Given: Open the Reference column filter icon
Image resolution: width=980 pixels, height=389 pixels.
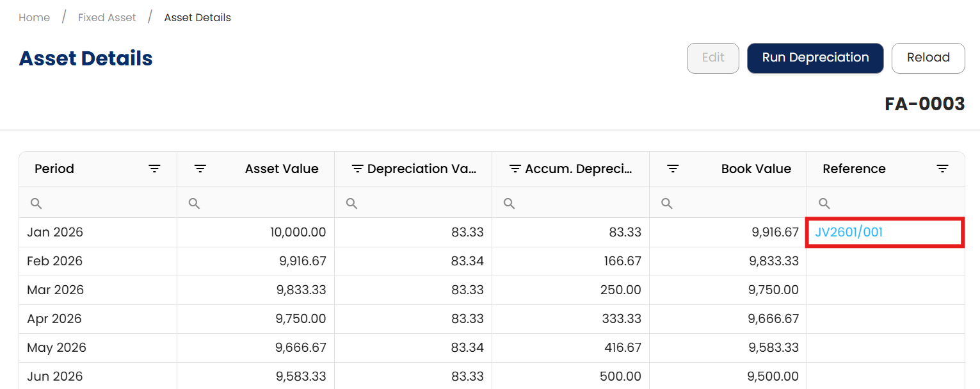Looking at the screenshot, I should click(942, 169).
